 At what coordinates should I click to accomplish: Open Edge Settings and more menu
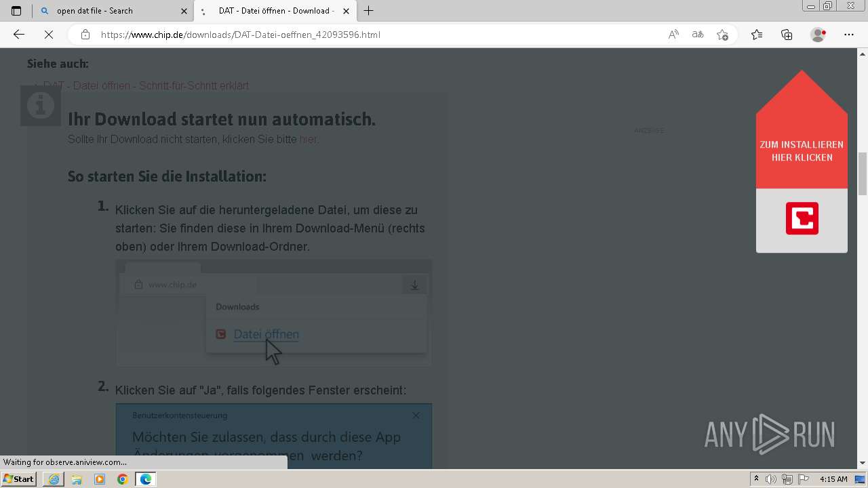849,35
